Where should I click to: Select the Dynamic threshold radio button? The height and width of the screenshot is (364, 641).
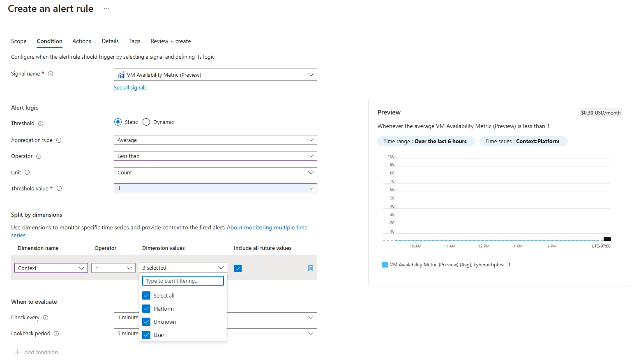146,122
